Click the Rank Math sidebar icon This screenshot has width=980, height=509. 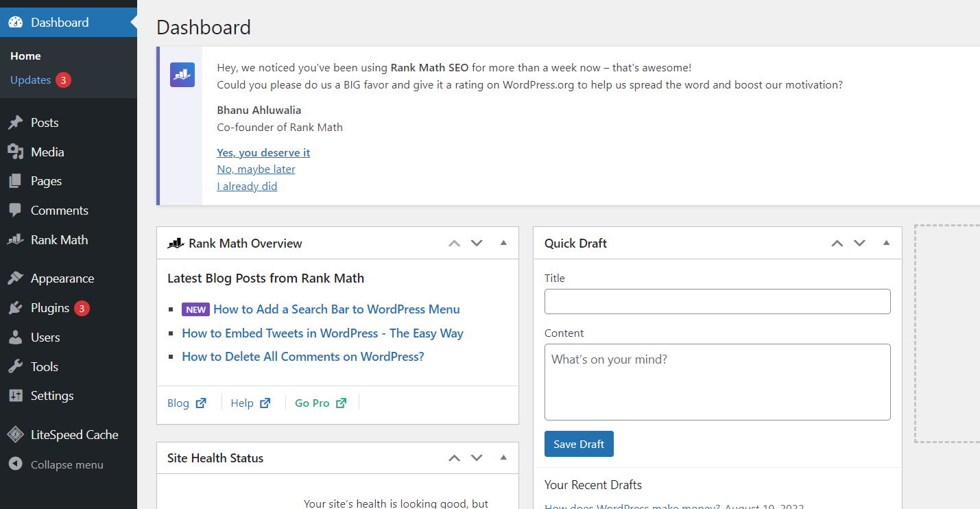pos(16,239)
